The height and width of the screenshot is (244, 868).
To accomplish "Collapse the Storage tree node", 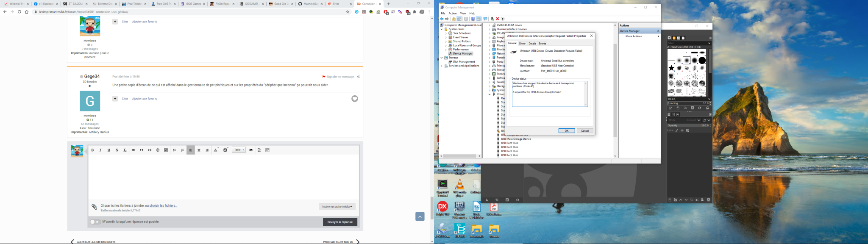I will (x=442, y=58).
